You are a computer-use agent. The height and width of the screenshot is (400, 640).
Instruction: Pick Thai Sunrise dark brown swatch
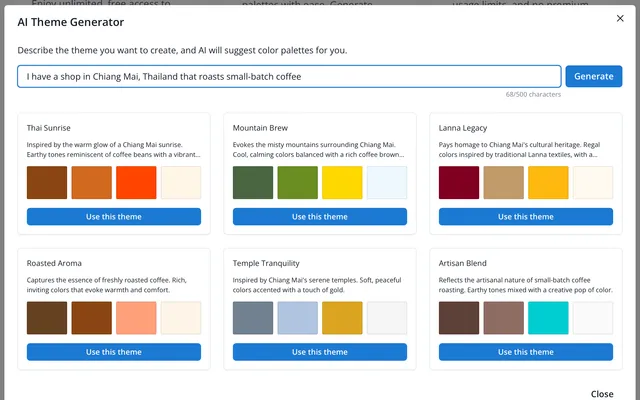(47, 182)
